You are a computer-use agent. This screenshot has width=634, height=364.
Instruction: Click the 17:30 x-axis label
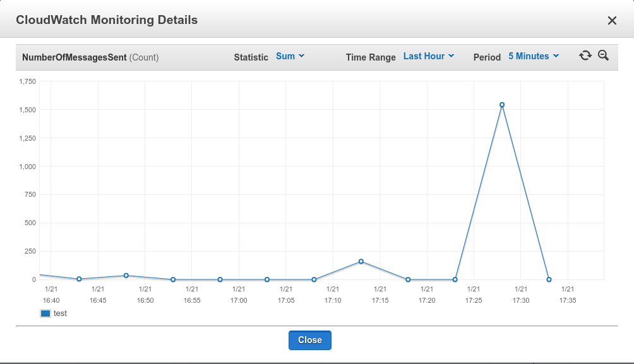pos(521,300)
